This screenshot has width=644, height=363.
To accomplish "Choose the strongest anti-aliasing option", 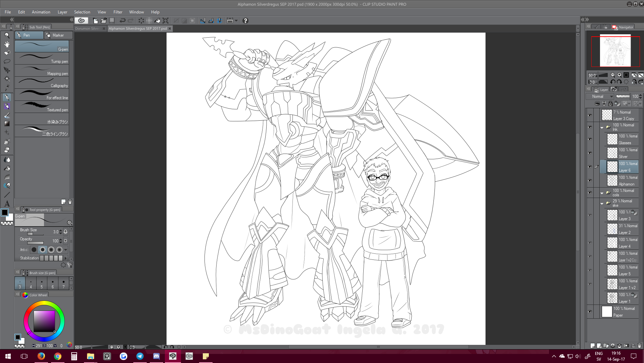I will 59,250.
